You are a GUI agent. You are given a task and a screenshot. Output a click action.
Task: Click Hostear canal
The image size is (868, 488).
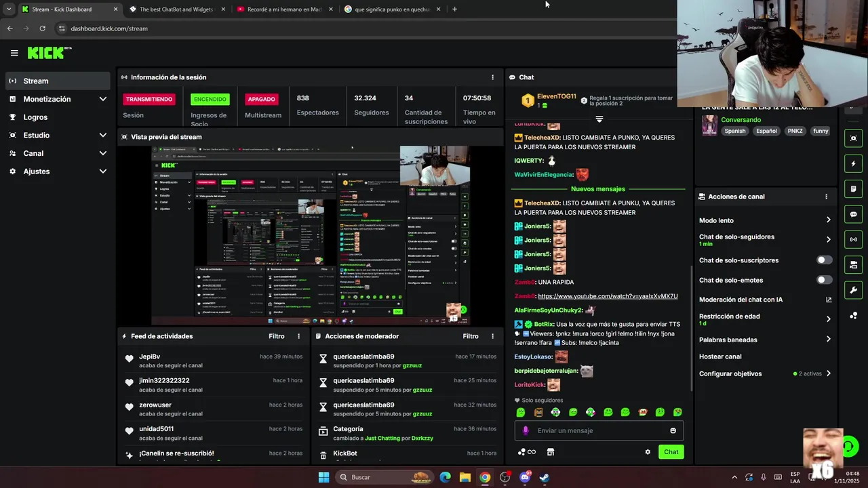tap(720, 357)
